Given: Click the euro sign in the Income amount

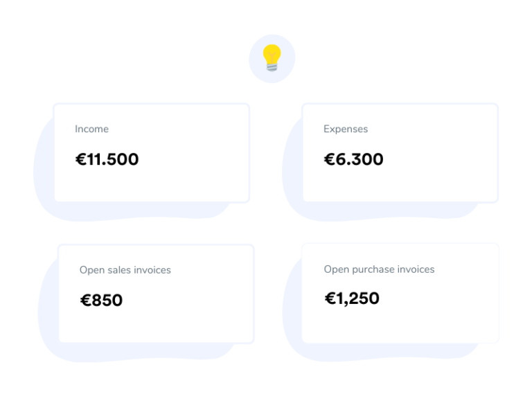Looking at the screenshot, I should click(80, 159).
